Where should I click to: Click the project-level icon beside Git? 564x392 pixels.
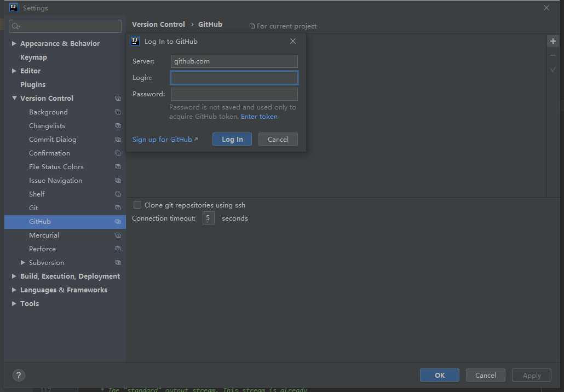coord(118,207)
